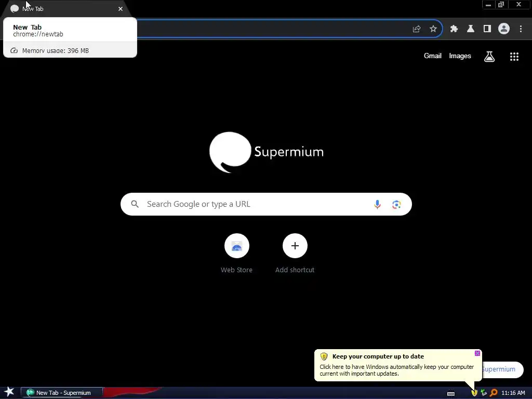Open the Gmail link
Viewport: 532px width, 399px height.
pos(433,56)
